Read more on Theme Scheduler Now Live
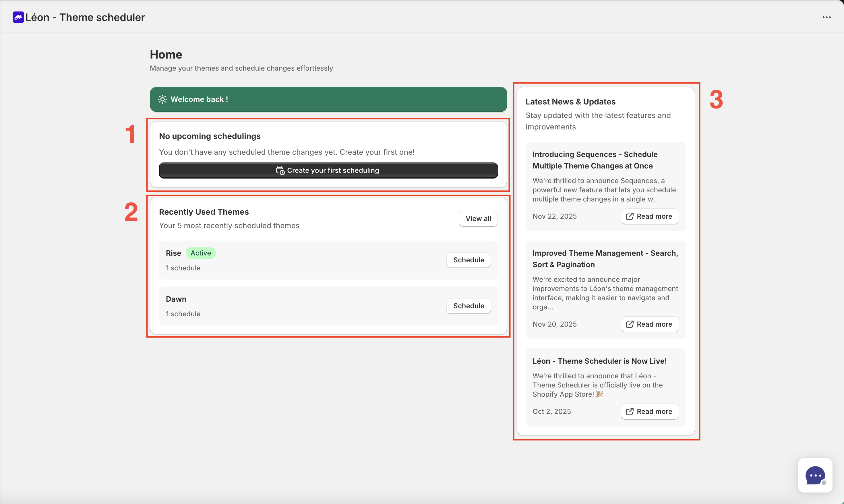The width and height of the screenshot is (844, 504). (654, 412)
